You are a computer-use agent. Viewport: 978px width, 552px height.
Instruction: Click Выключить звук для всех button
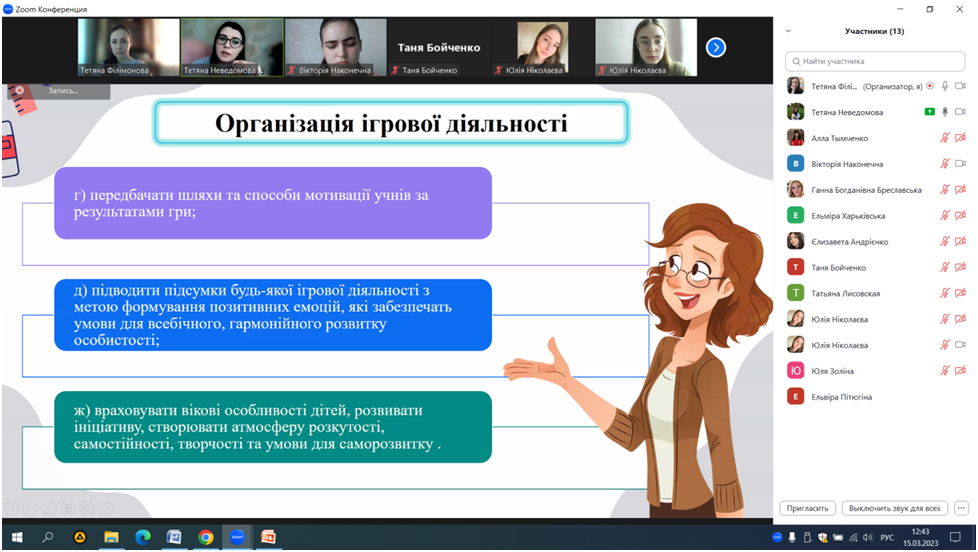pos(894,508)
